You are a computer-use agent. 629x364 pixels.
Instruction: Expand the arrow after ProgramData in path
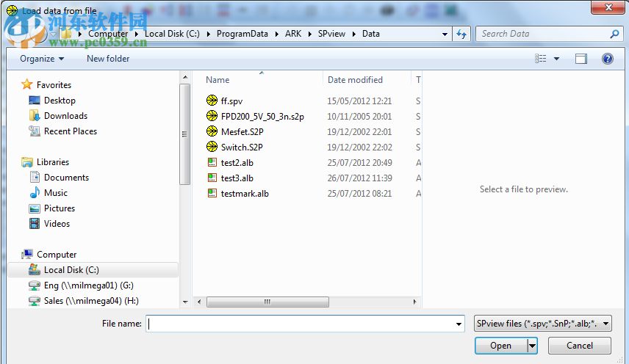click(277, 34)
